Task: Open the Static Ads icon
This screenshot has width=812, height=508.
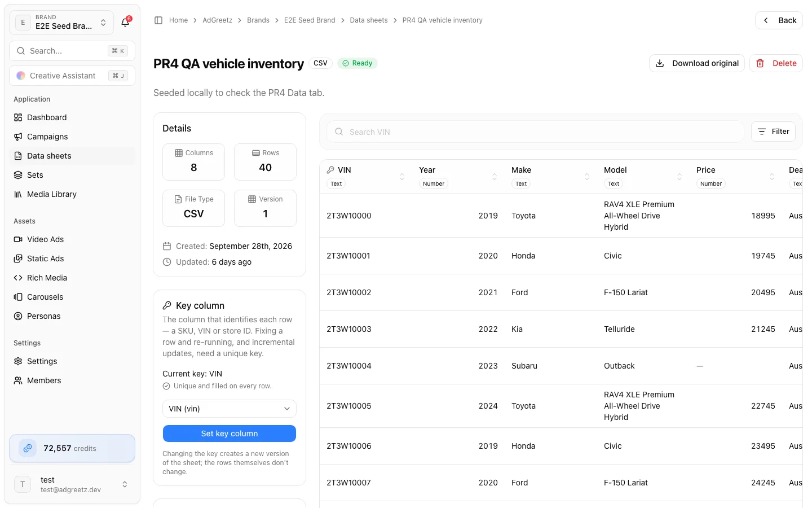Action: point(18,259)
